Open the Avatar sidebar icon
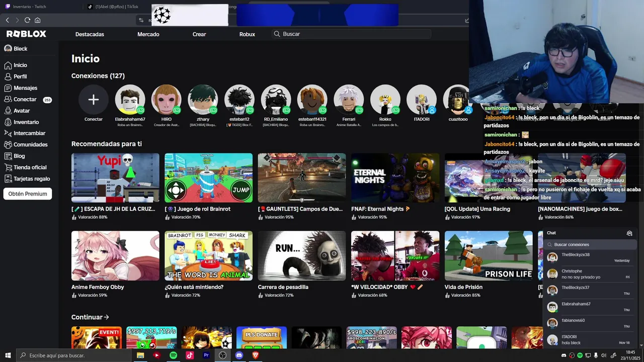 tap(8, 111)
